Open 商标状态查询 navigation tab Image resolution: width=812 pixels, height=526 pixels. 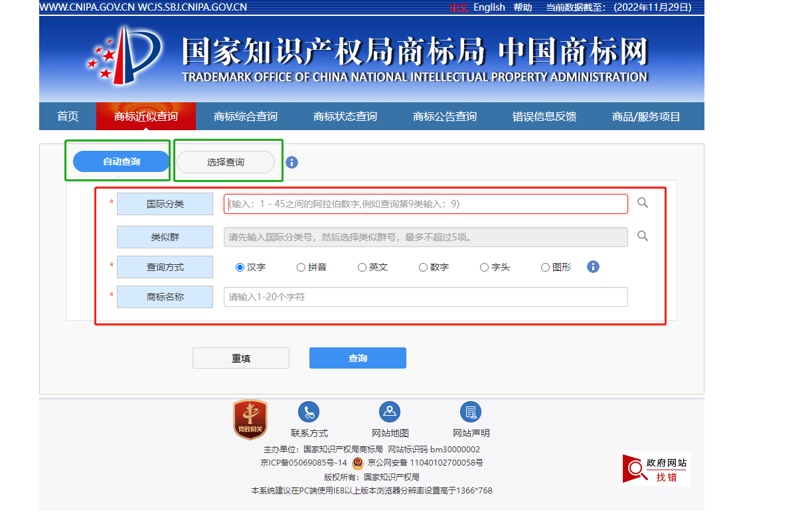pyautogui.click(x=345, y=116)
